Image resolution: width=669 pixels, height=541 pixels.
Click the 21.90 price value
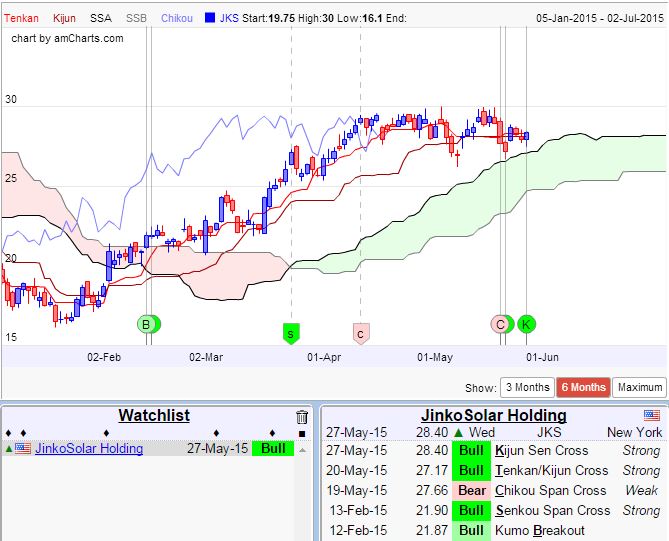pyautogui.click(x=432, y=511)
